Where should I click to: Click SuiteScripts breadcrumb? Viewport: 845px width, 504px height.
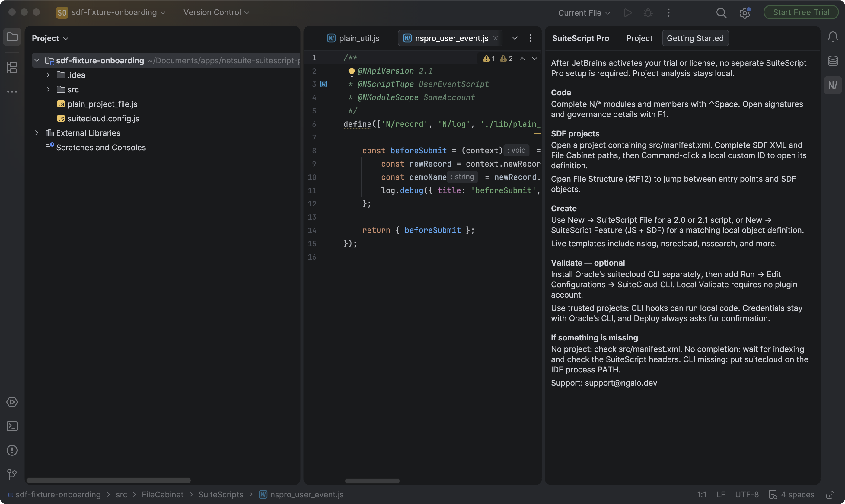pyautogui.click(x=221, y=495)
